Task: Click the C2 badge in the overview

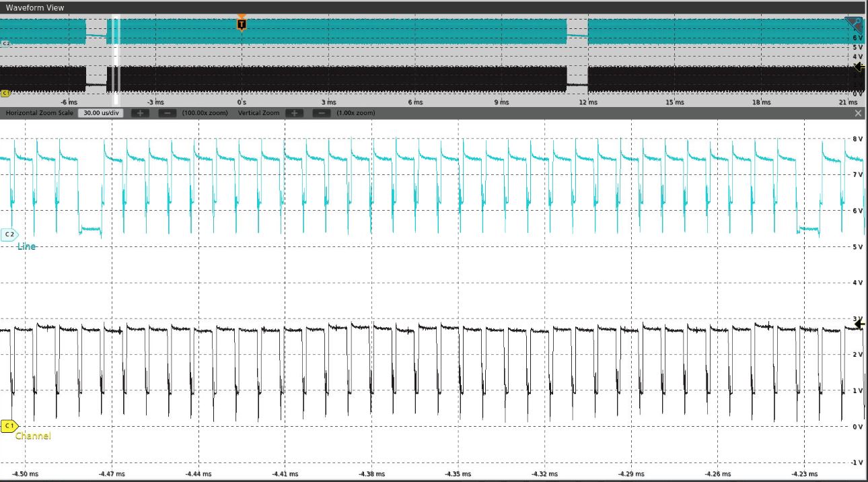Action: 6,43
